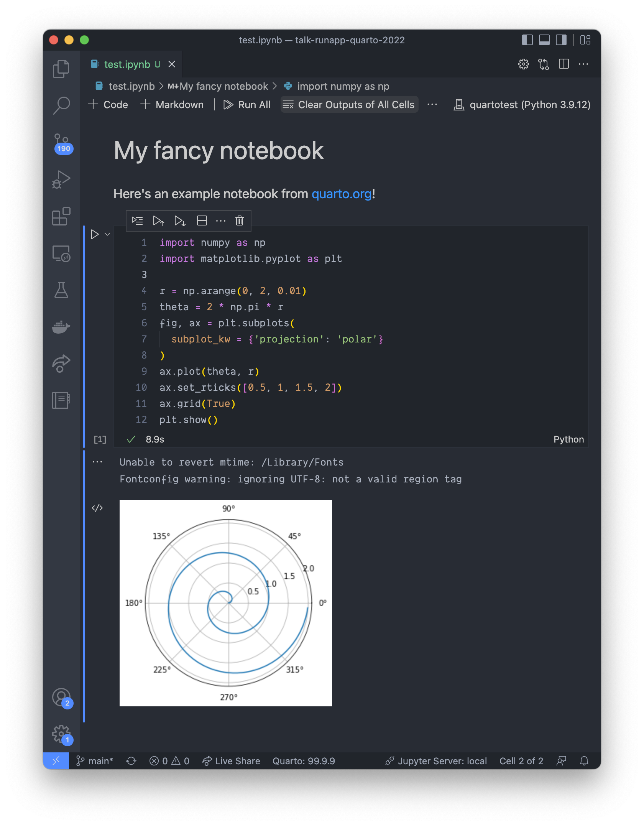This screenshot has height=826, width=644.
Task: Open the Docker sidebar panel
Action: tap(61, 327)
